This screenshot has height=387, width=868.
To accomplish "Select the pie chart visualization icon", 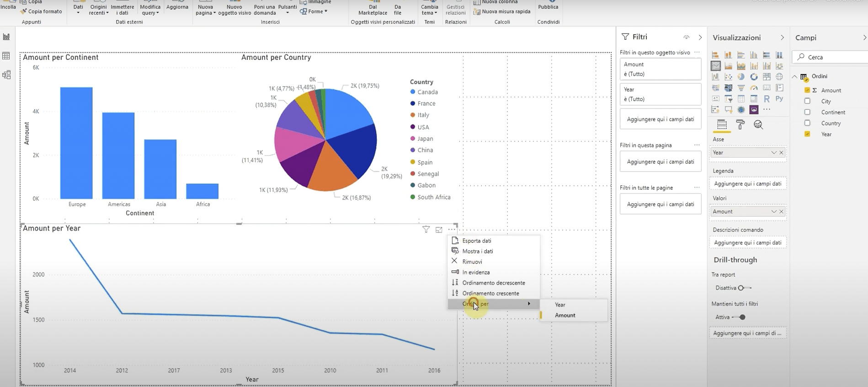I will [x=741, y=77].
